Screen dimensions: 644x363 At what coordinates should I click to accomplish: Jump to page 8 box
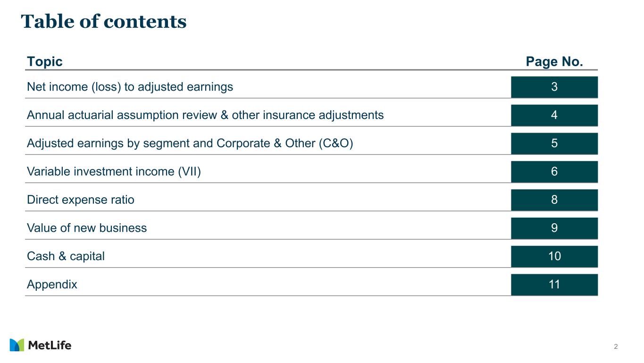[554, 200]
